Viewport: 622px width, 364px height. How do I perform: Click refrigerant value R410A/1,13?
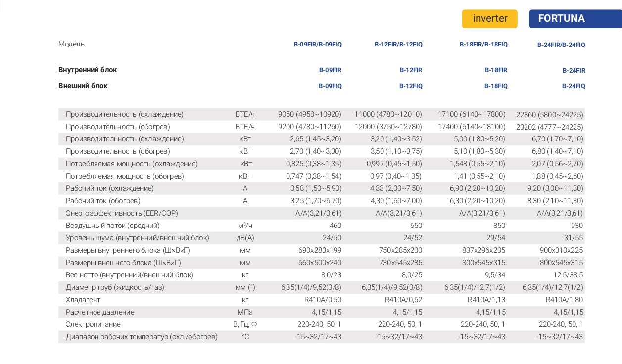[486, 300]
